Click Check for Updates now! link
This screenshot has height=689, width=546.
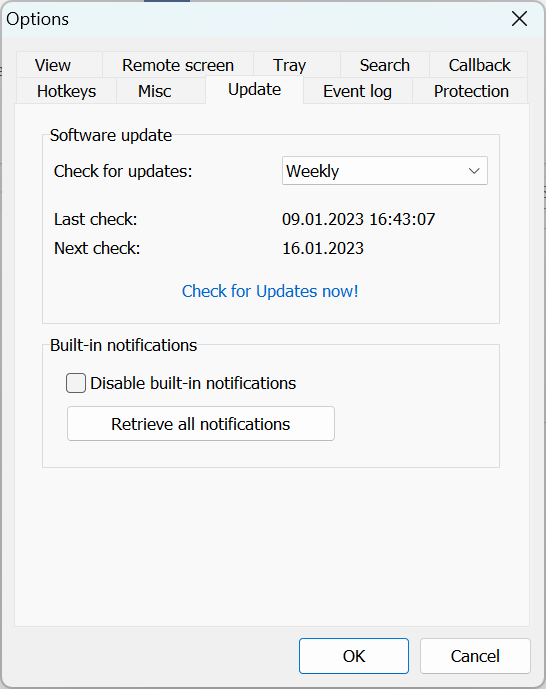(270, 291)
